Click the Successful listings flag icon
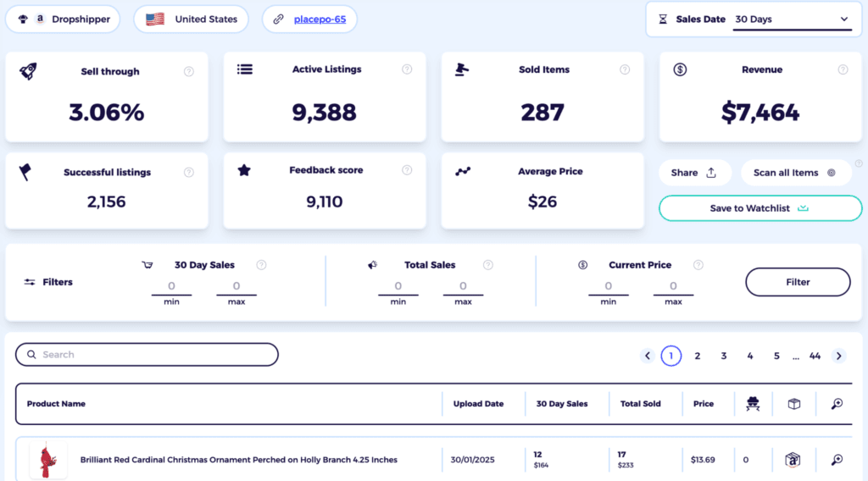Screen dimensions: 868x481 pos(25,172)
